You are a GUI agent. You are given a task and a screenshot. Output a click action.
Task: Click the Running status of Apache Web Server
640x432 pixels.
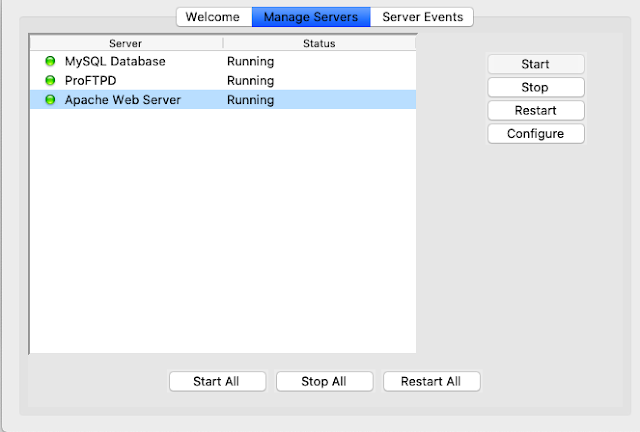click(251, 100)
